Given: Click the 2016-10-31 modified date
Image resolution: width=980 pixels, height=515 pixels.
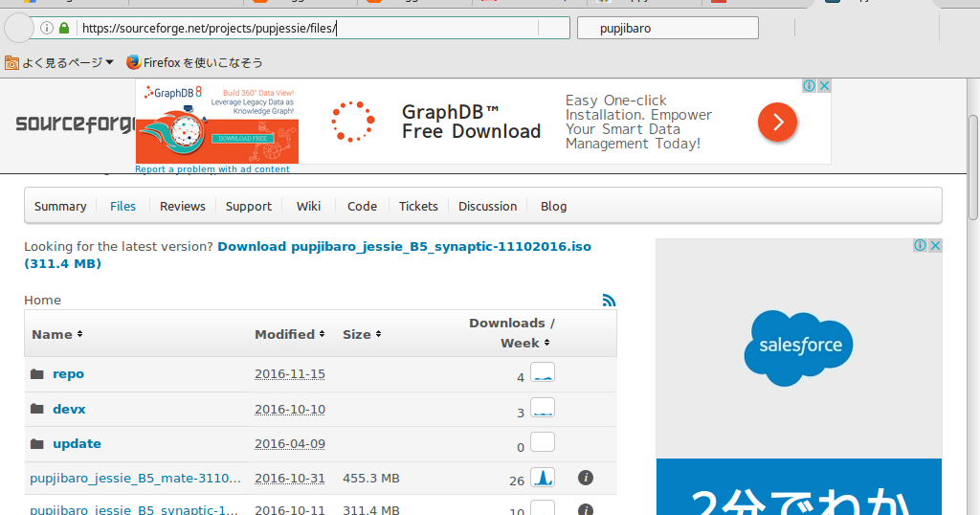Looking at the screenshot, I should click(289, 478).
